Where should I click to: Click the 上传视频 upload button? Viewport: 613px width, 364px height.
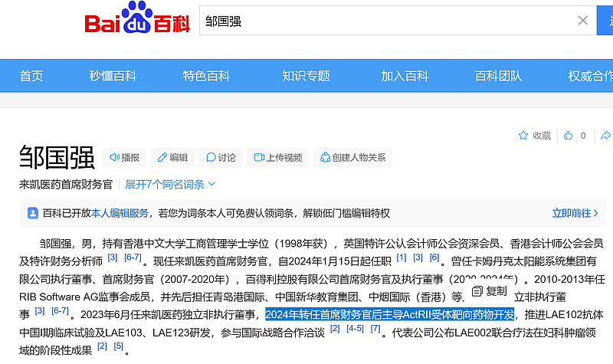click(x=278, y=158)
